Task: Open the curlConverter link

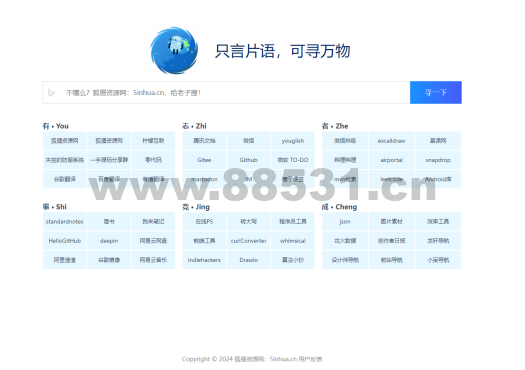Action: point(248,240)
